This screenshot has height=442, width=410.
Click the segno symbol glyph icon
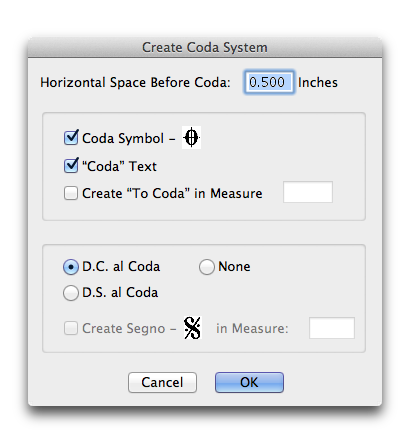pos(193,328)
